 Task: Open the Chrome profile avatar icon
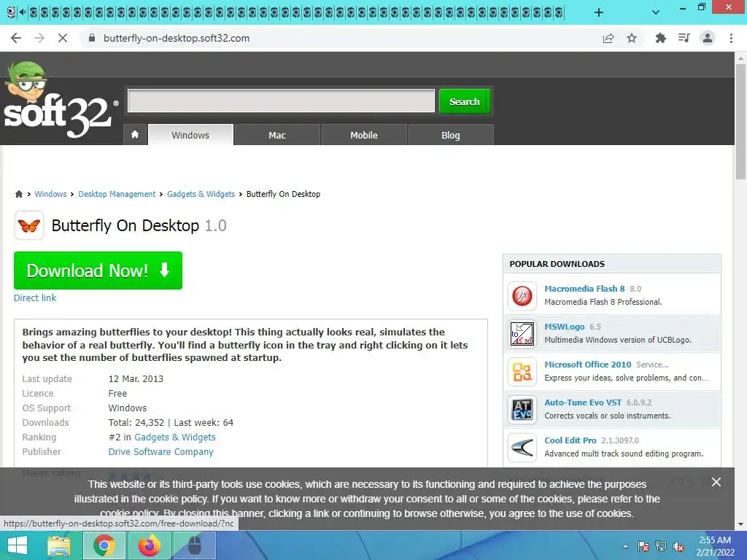(708, 38)
